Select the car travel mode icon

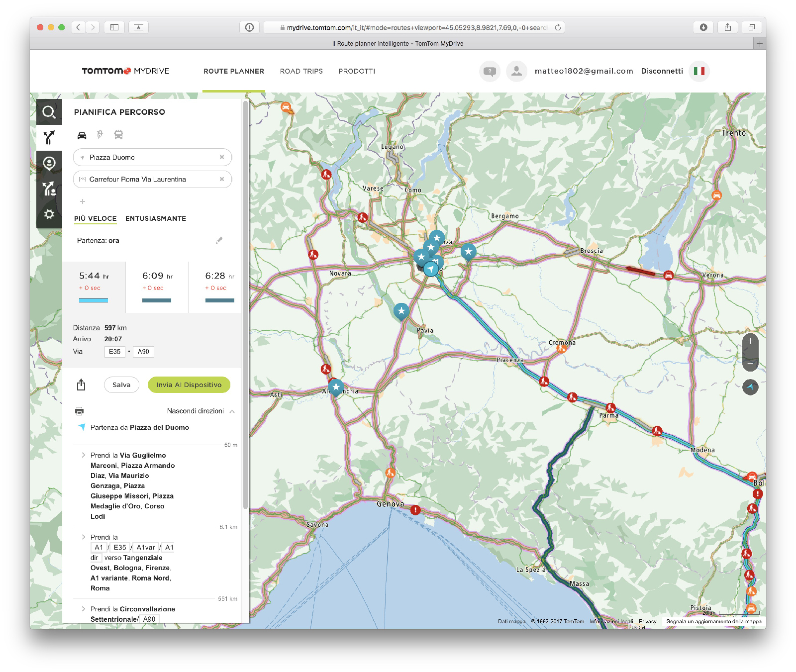point(82,135)
